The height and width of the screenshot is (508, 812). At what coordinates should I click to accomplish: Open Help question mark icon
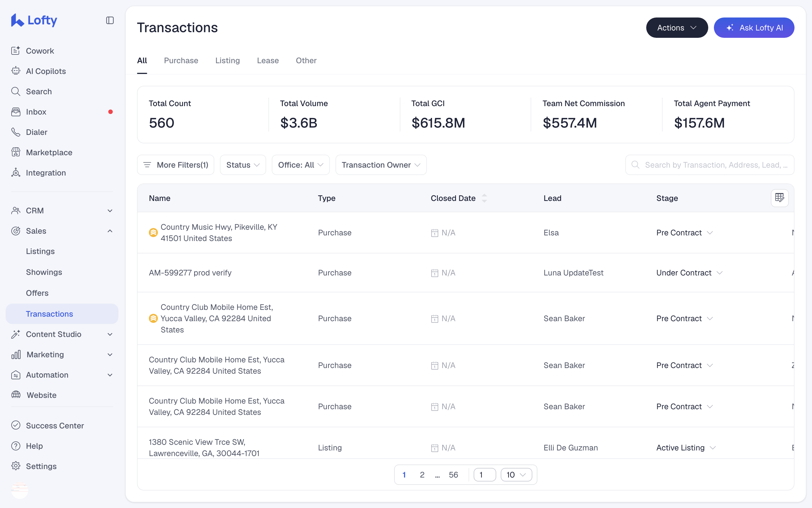pyautogui.click(x=16, y=446)
